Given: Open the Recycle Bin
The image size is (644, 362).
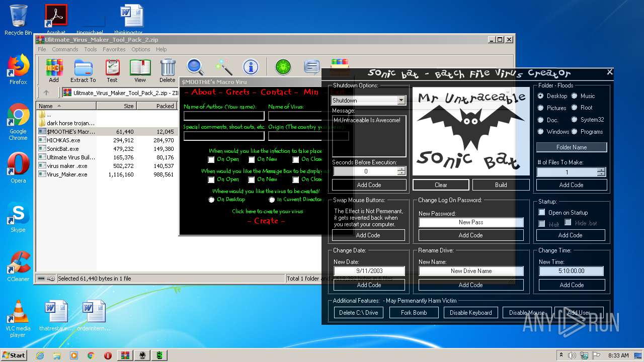Looking at the screenshot, I should pyautogui.click(x=18, y=20).
